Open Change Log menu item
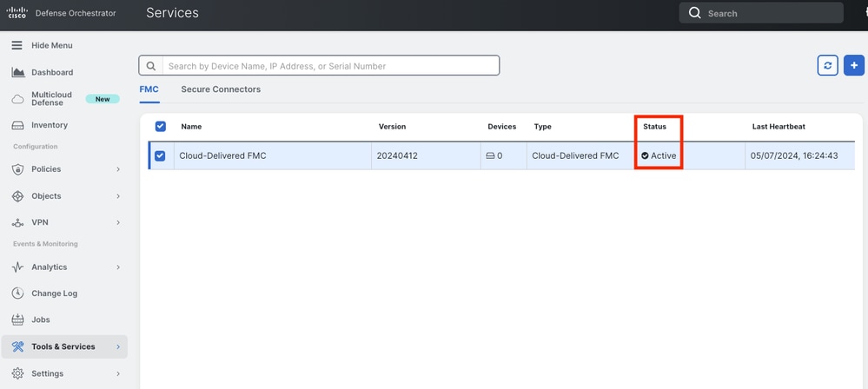Viewport: 868px width, 389px height. point(54,293)
